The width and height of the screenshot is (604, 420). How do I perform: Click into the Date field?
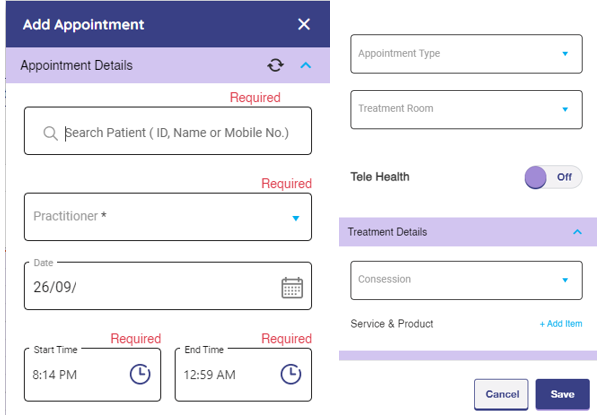pos(150,287)
